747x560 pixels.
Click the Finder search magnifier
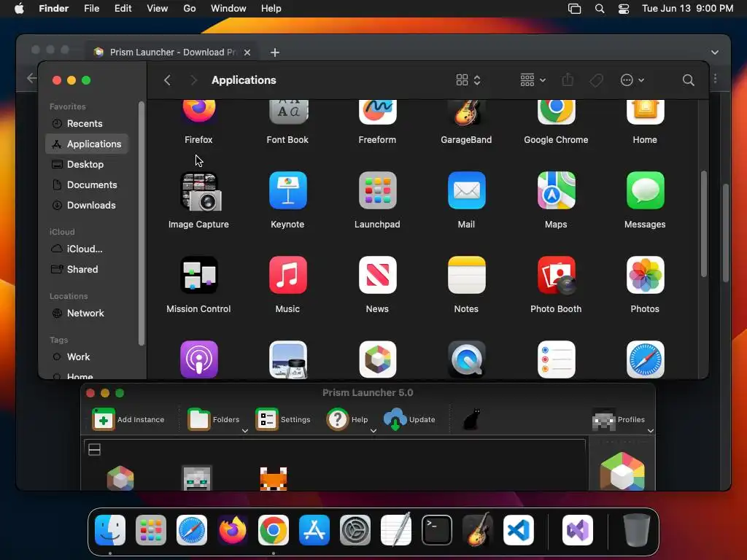(688, 80)
